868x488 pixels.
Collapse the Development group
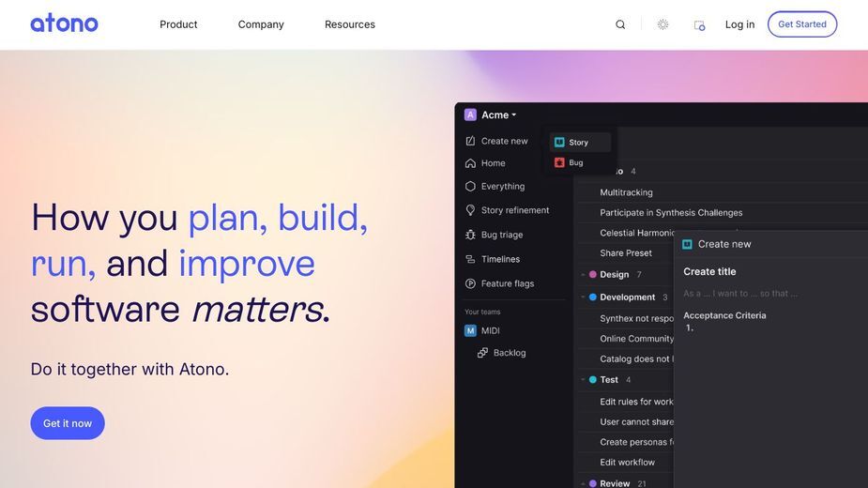pos(583,297)
